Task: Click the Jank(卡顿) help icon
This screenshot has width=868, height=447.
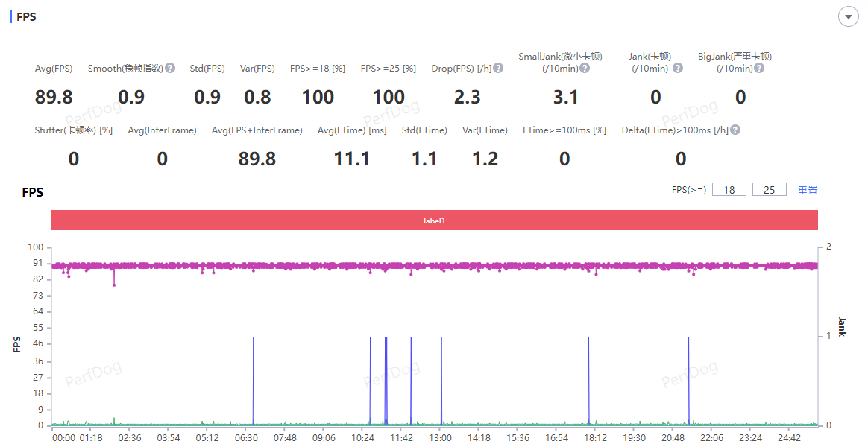Action: [x=677, y=69]
